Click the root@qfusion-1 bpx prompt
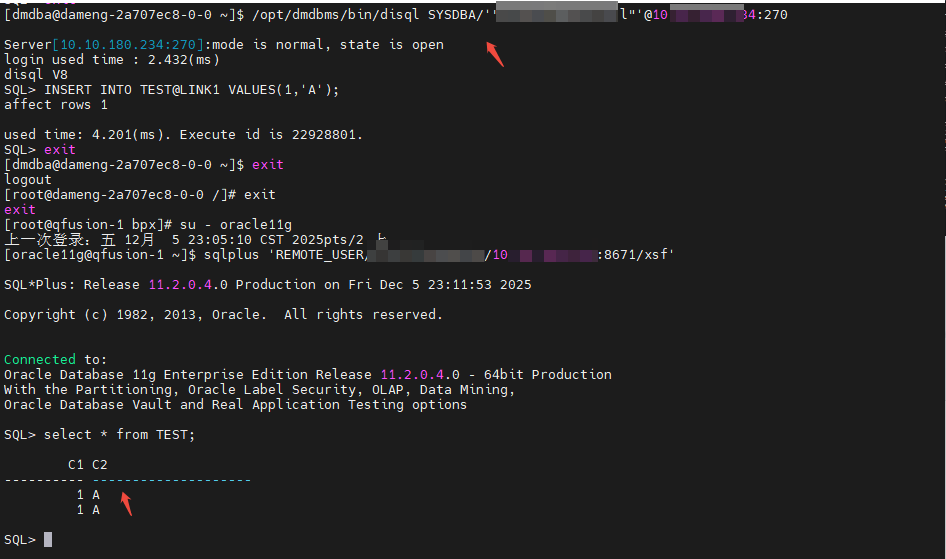 (88, 225)
